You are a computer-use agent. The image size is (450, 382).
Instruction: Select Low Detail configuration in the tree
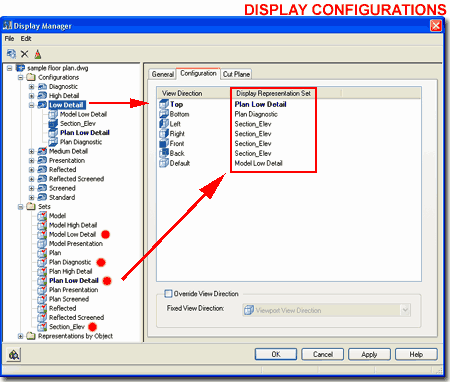coord(66,105)
